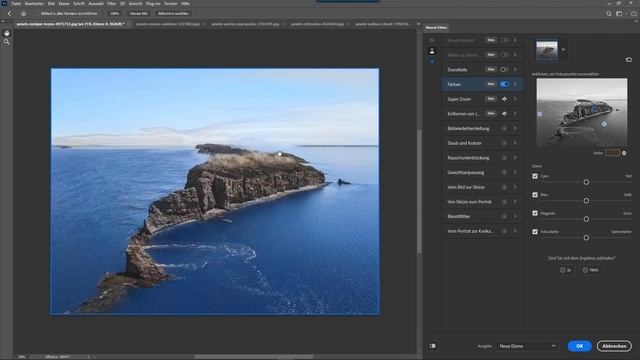Click the reset parameters icon in filter panel
The width and height of the screenshot is (640, 360).
pos(629,60)
